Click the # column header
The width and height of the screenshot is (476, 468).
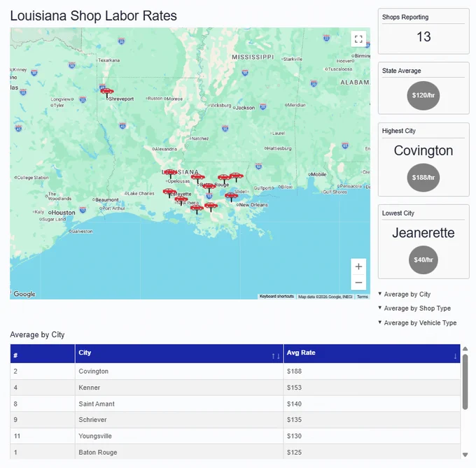43,354
